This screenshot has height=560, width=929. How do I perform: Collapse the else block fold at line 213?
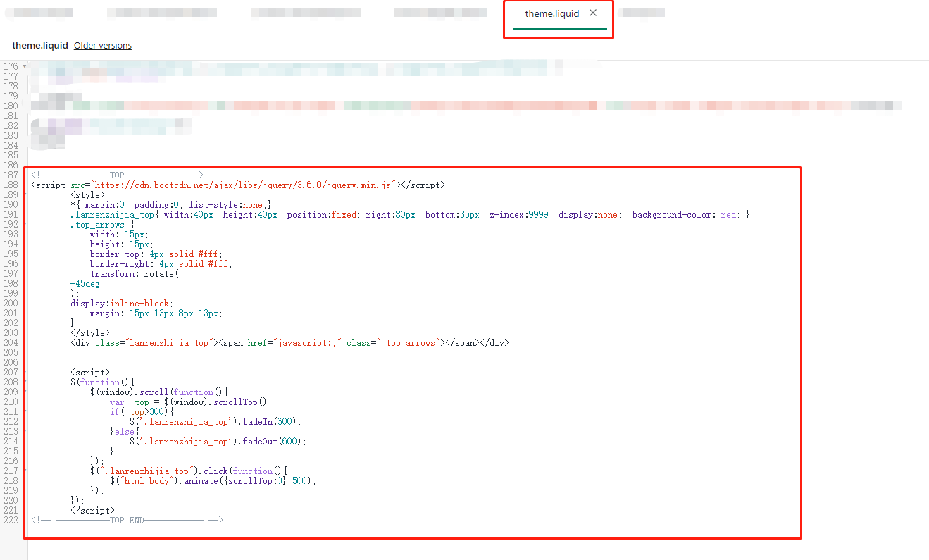click(x=25, y=431)
